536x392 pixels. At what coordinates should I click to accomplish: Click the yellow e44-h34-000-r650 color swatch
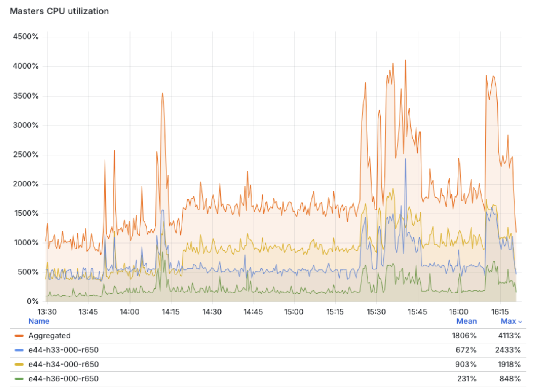click(19, 365)
